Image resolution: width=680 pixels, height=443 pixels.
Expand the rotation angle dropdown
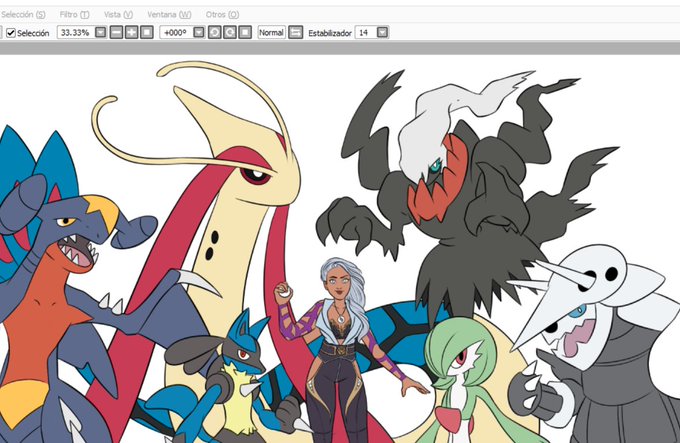tap(199, 33)
